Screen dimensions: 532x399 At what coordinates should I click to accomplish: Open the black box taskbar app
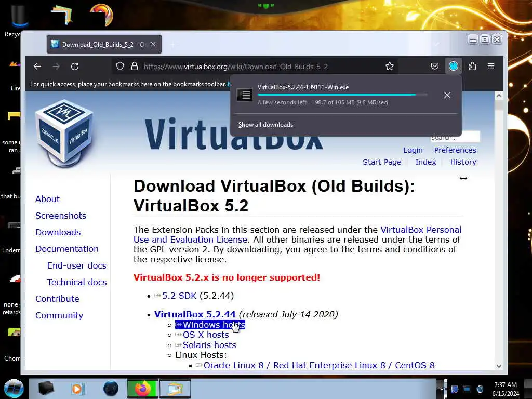pyautogui.click(x=46, y=389)
